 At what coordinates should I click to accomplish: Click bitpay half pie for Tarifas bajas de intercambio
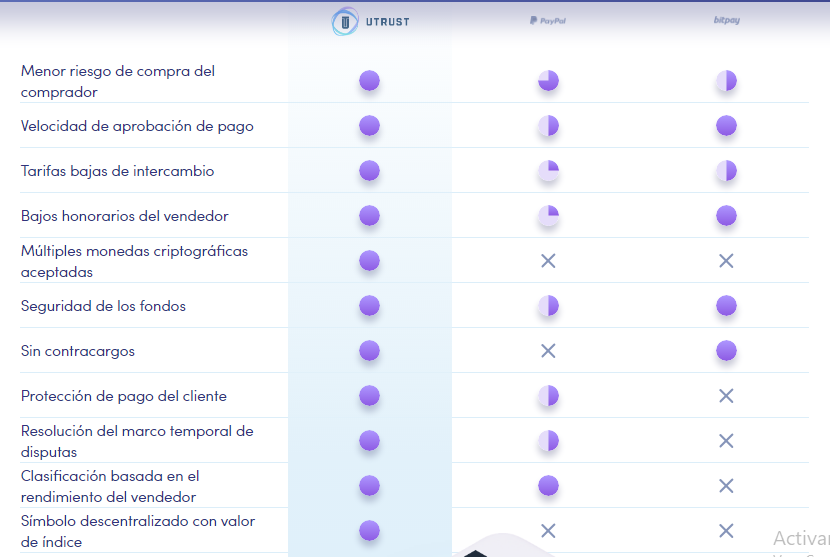point(726,170)
